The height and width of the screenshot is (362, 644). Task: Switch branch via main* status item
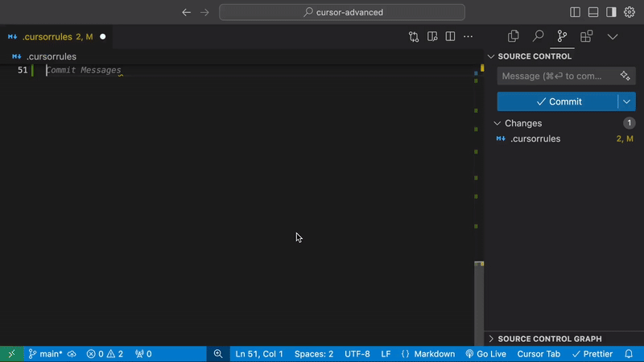(x=45, y=354)
